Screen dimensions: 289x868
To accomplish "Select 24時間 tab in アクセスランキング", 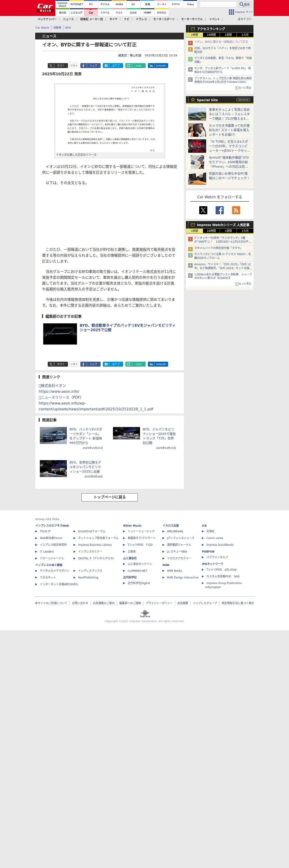I will (x=211, y=35).
